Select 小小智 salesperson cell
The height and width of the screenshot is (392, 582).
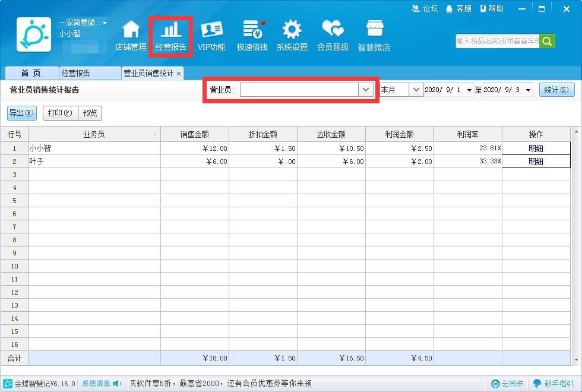94,148
